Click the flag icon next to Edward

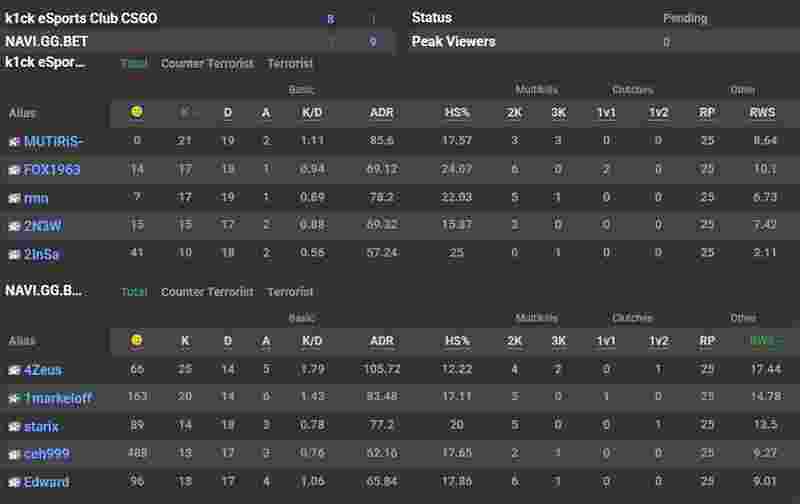14,482
